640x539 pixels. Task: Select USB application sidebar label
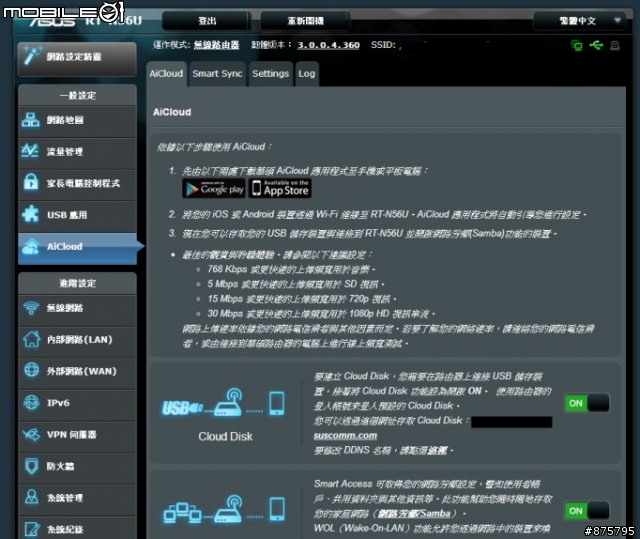[67, 215]
